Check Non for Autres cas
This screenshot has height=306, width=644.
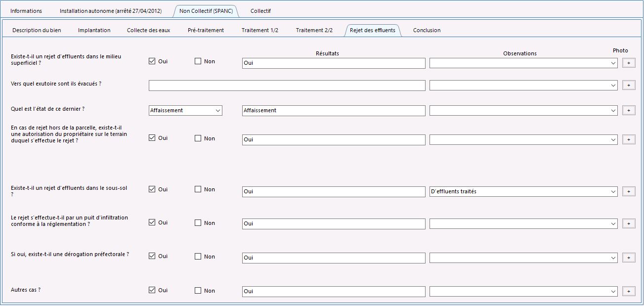click(x=198, y=290)
